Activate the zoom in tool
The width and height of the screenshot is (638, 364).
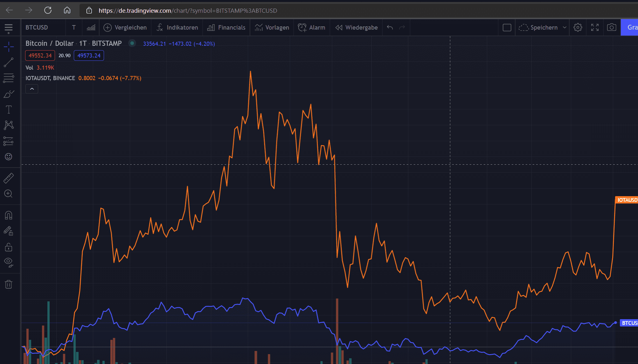point(9,194)
